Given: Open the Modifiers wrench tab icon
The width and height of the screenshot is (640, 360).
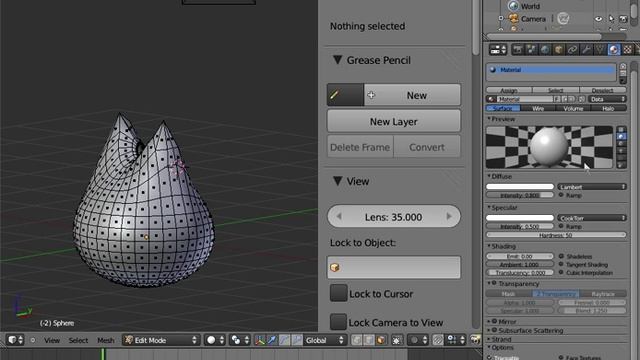Looking at the screenshot, I should [x=586, y=50].
